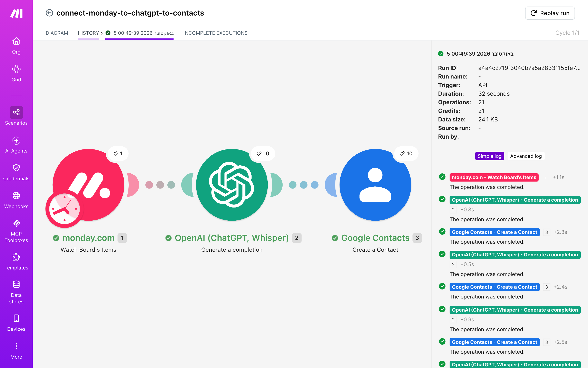Click the Make logo in sidebar

tap(16, 13)
